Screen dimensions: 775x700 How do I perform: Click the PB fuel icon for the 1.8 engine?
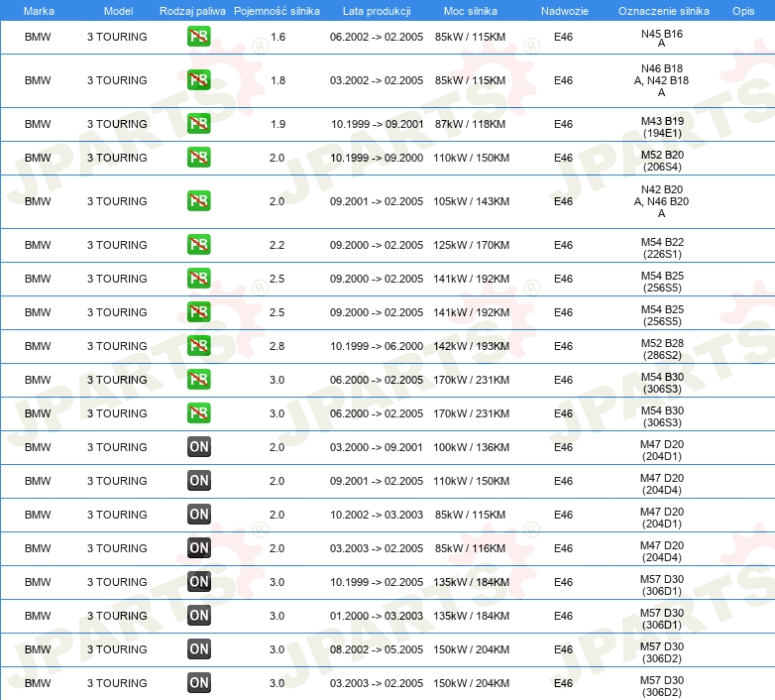(x=198, y=80)
